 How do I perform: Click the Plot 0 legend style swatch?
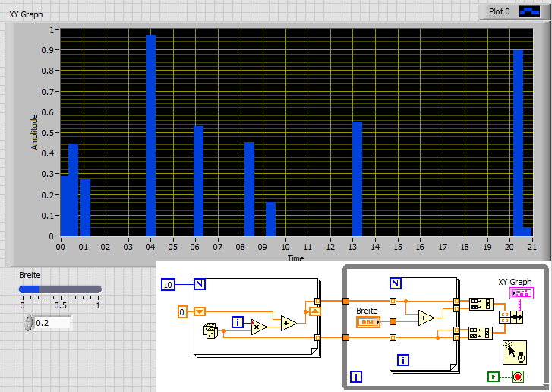click(529, 11)
